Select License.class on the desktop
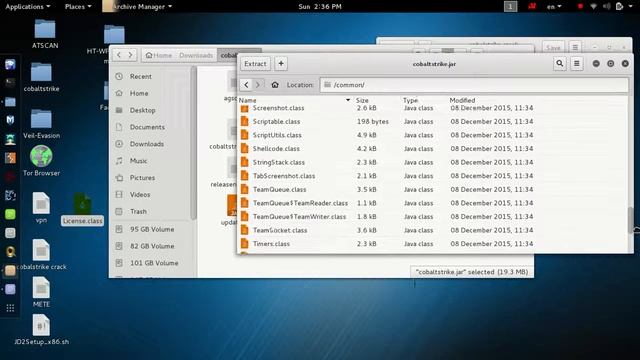The width and height of the screenshot is (640, 360). point(82,209)
